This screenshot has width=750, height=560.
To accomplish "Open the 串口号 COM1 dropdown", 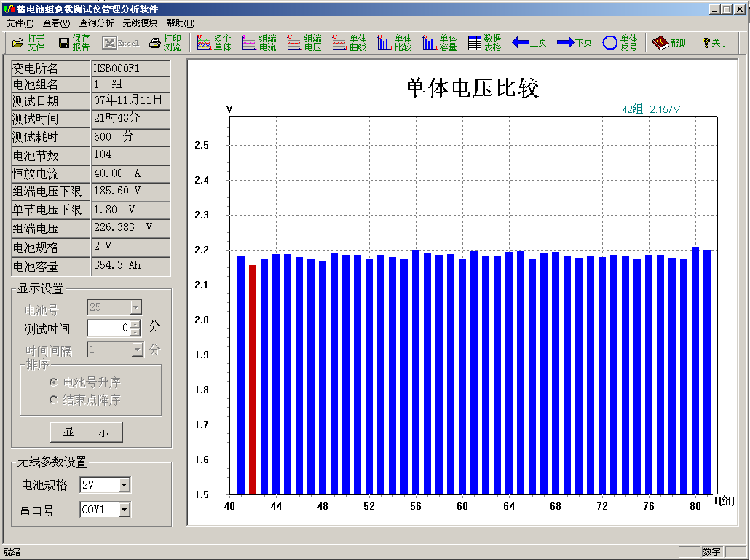I will [124, 510].
